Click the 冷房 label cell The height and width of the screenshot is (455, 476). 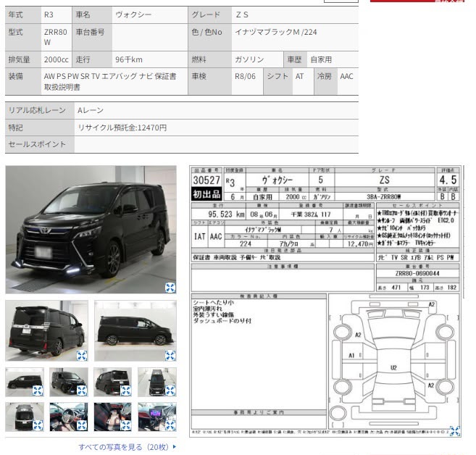pyautogui.click(x=325, y=82)
